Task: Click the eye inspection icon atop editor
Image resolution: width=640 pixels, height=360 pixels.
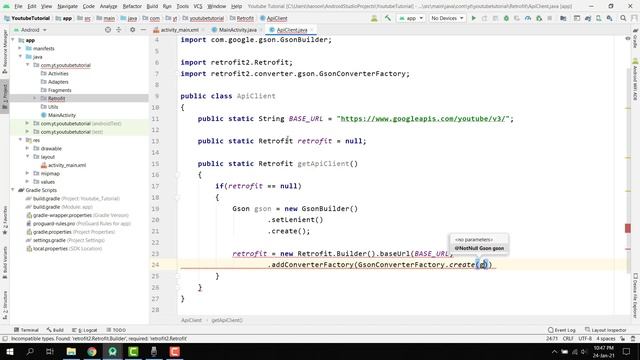Action: [628, 38]
